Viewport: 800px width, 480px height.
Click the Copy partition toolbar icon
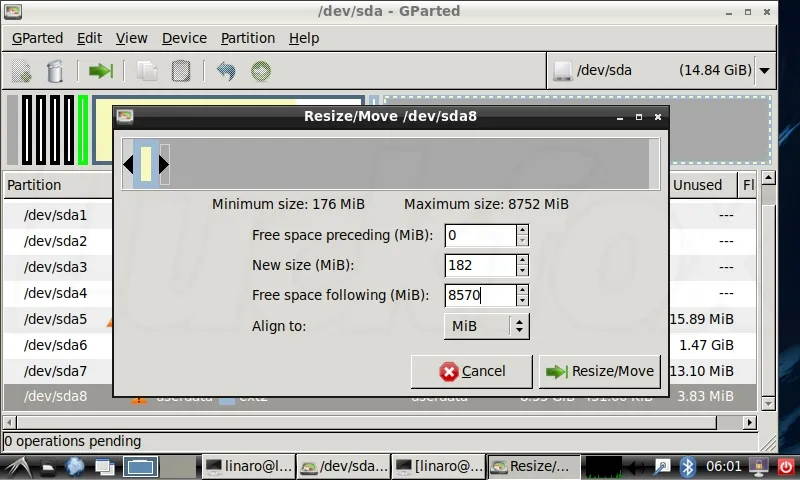147,71
